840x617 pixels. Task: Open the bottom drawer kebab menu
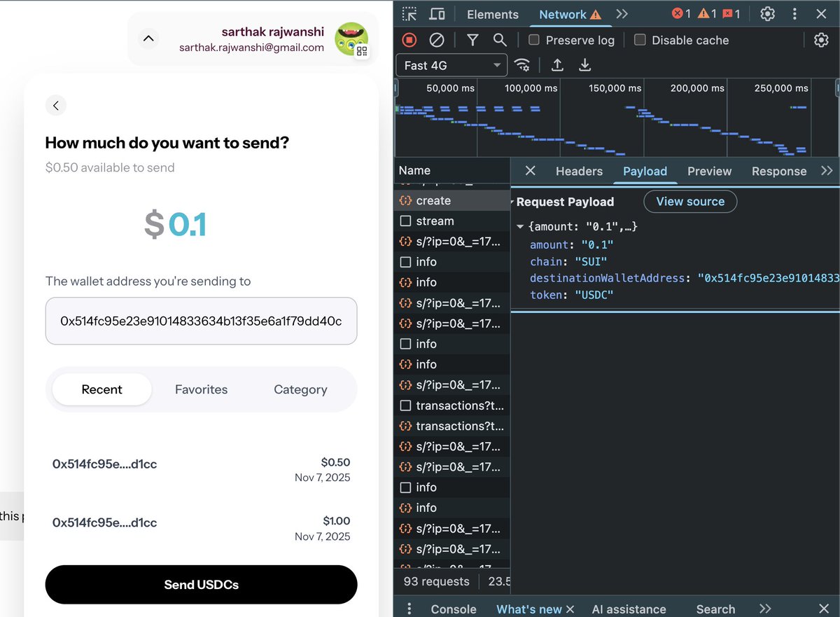409,609
